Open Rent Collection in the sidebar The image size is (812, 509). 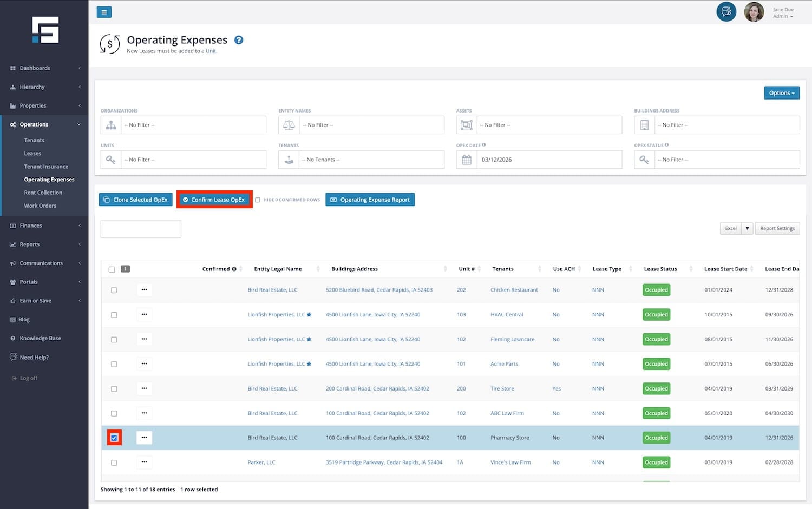[x=43, y=193]
